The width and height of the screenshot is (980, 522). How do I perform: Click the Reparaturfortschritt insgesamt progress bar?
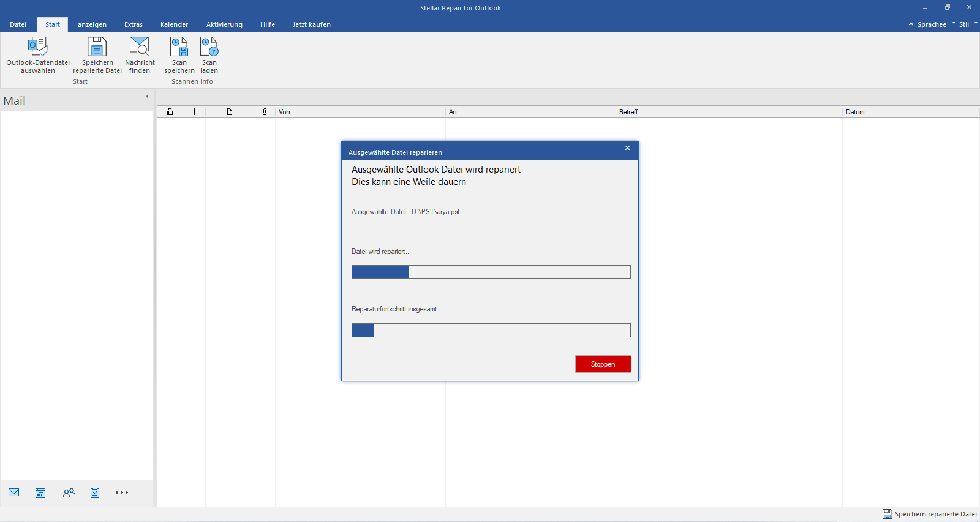(x=491, y=330)
